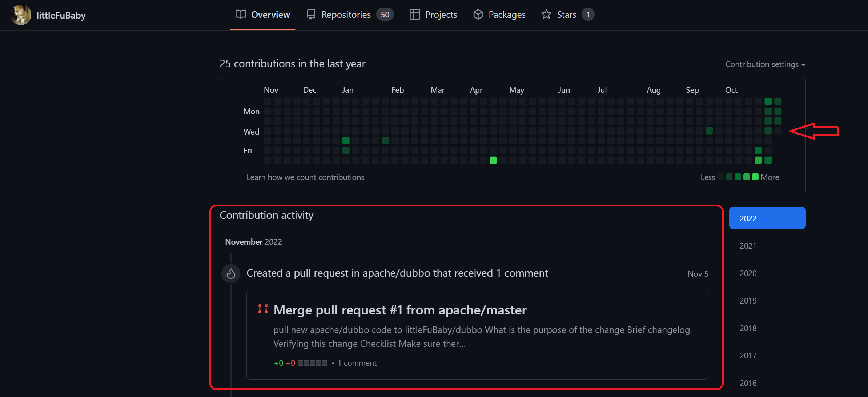
Task: Select the green September contribution square
Action: (709, 131)
